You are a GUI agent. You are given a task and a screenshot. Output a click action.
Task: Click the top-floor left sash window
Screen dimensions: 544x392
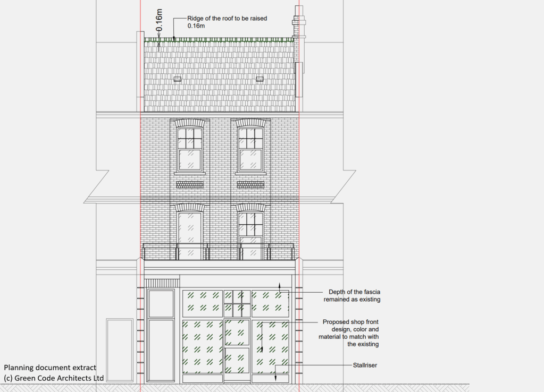click(190, 148)
